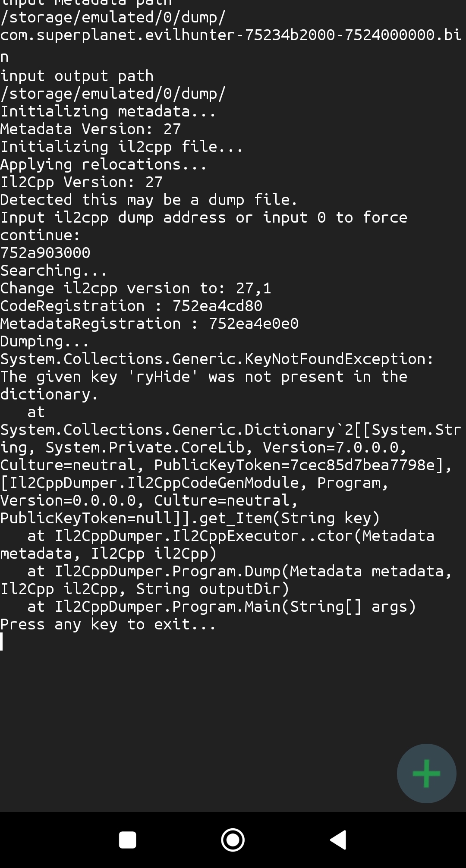Tap the KeyNotFoundException error line
The width and height of the screenshot is (466, 868).
pos(216,359)
